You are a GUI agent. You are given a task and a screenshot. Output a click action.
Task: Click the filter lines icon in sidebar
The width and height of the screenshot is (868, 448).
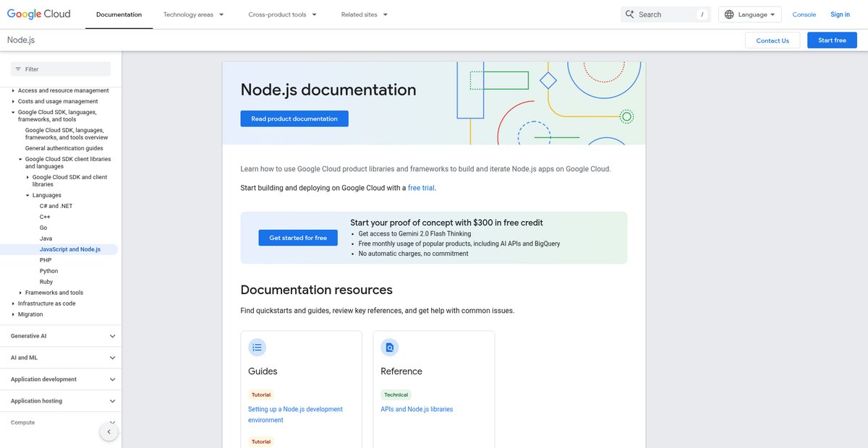click(17, 69)
